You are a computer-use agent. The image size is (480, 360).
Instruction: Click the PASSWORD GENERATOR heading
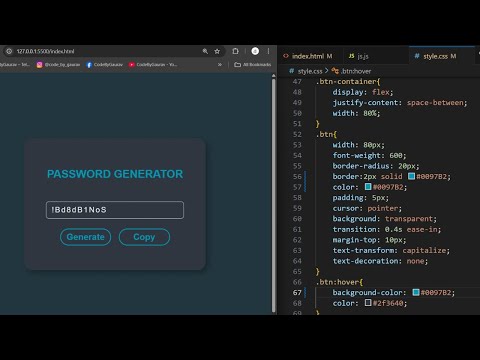115,174
